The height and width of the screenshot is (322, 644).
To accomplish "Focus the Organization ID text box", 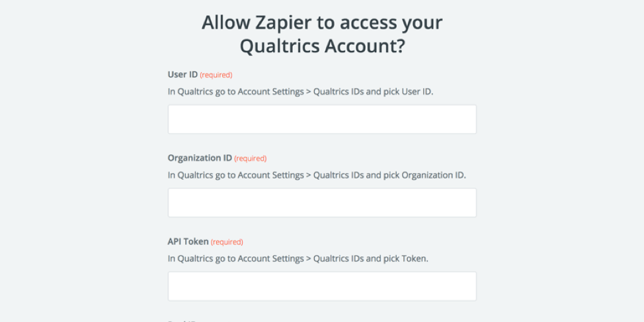I will click(x=322, y=202).
